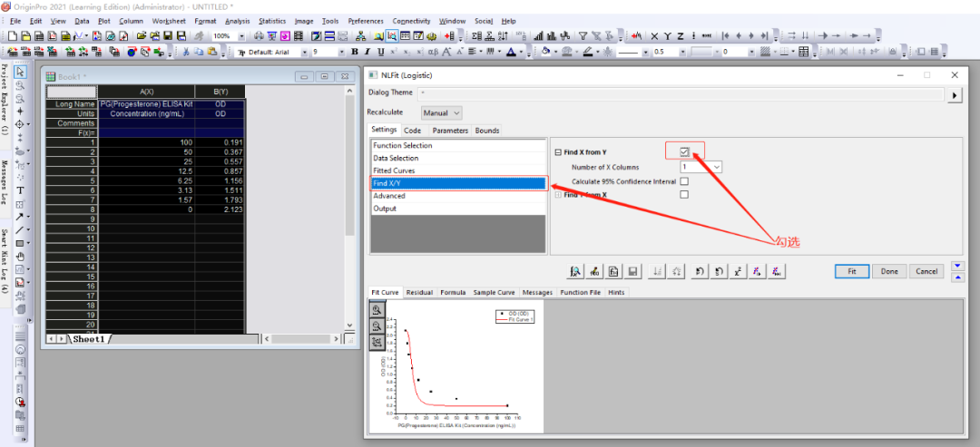980x447 pixels.
Task: Open the Recalculate Manual dropdown
Action: [x=442, y=113]
